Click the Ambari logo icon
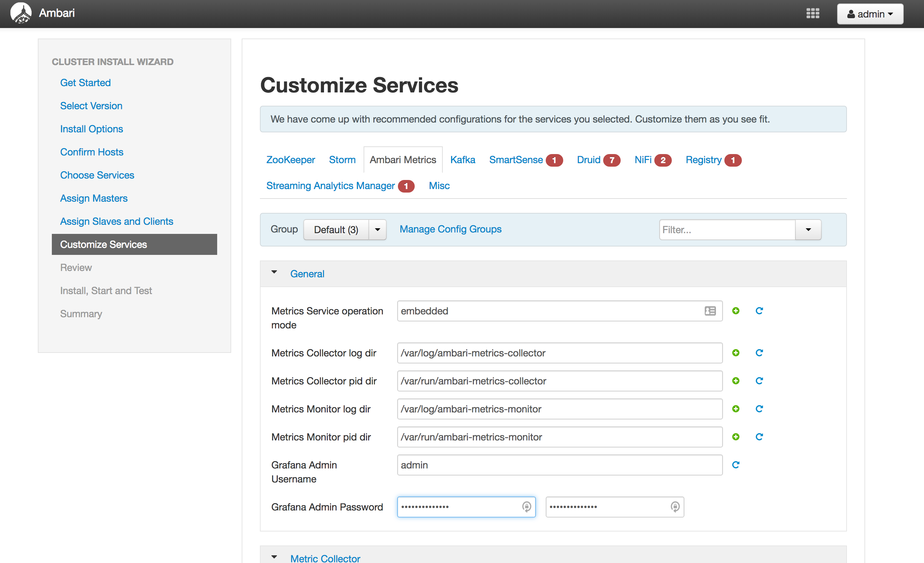Viewport: 924px width, 563px height. click(x=21, y=13)
